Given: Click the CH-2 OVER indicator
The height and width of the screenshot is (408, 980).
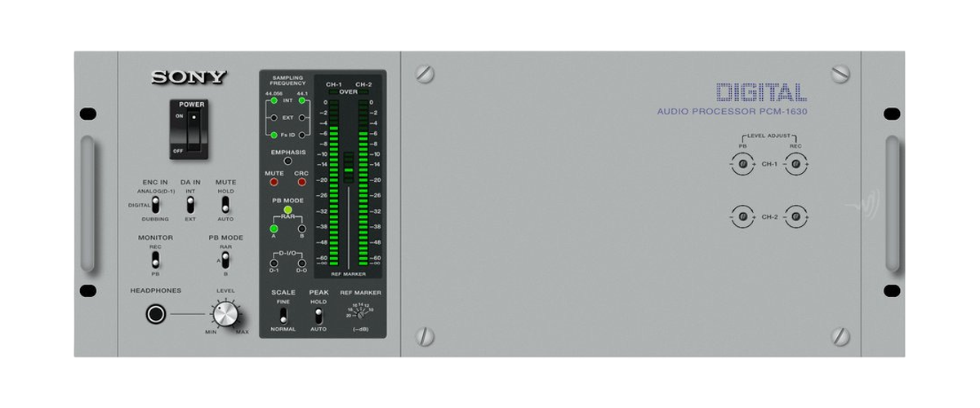Looking at the screenshot, I should click(x=363, y=93).
